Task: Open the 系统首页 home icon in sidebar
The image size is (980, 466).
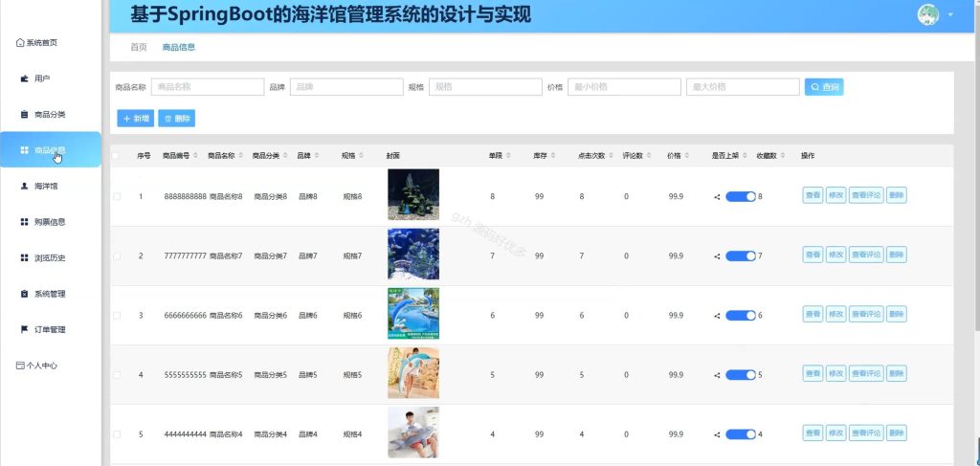Action: click(x=20, y=43)
